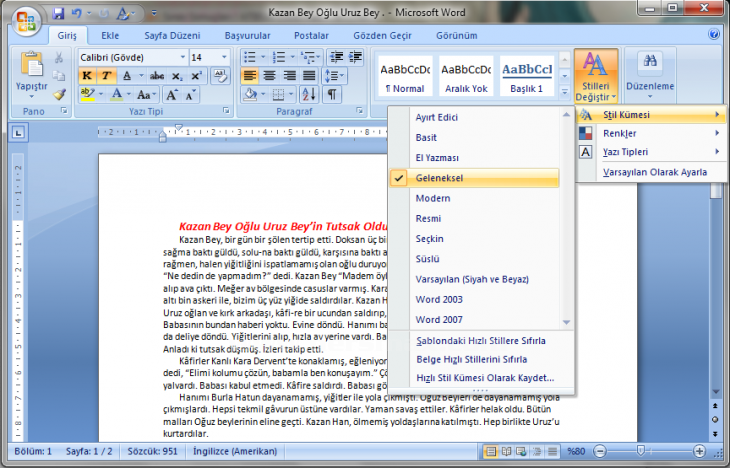730x468 pixels.
Task: Toggle bold (K) formatting
Action: (87, 75)
